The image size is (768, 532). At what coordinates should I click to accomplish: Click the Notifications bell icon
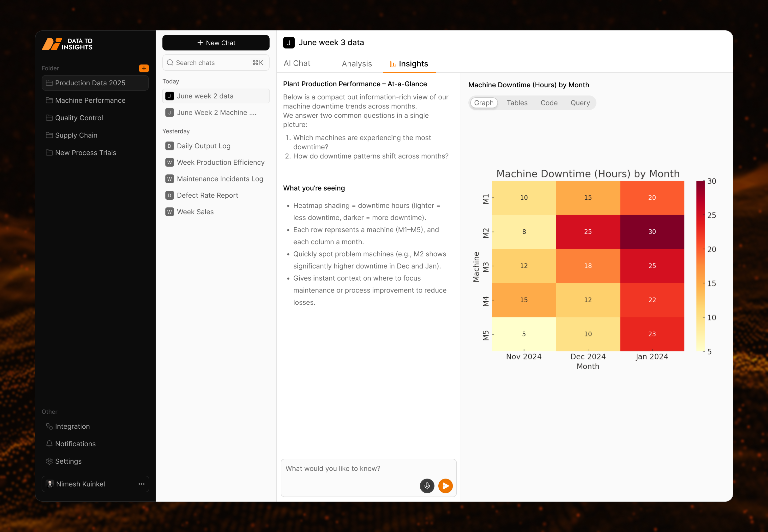[x=49, y=444]
